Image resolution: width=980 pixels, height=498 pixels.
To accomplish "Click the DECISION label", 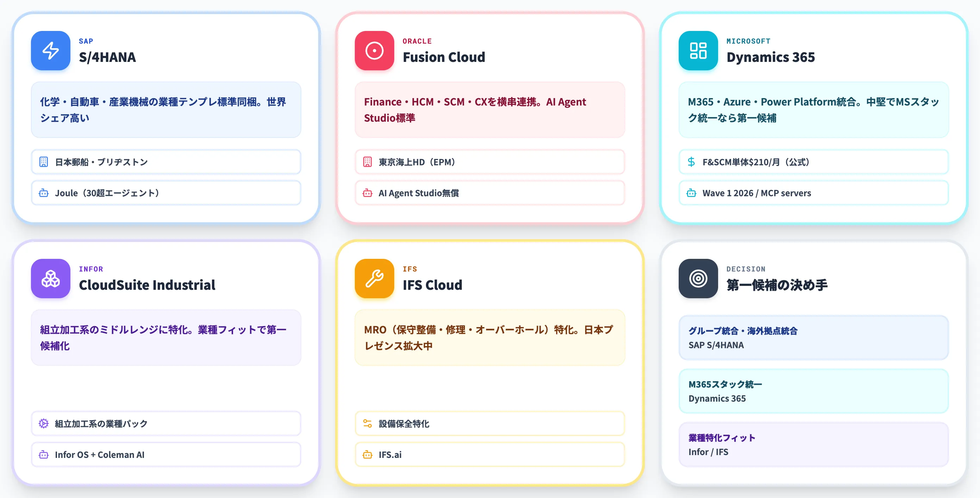I will (x=746, y=269).
